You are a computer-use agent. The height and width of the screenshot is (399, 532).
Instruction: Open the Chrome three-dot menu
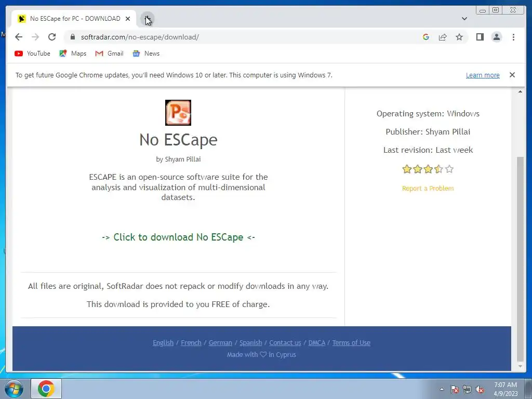[x=513, y=37]
